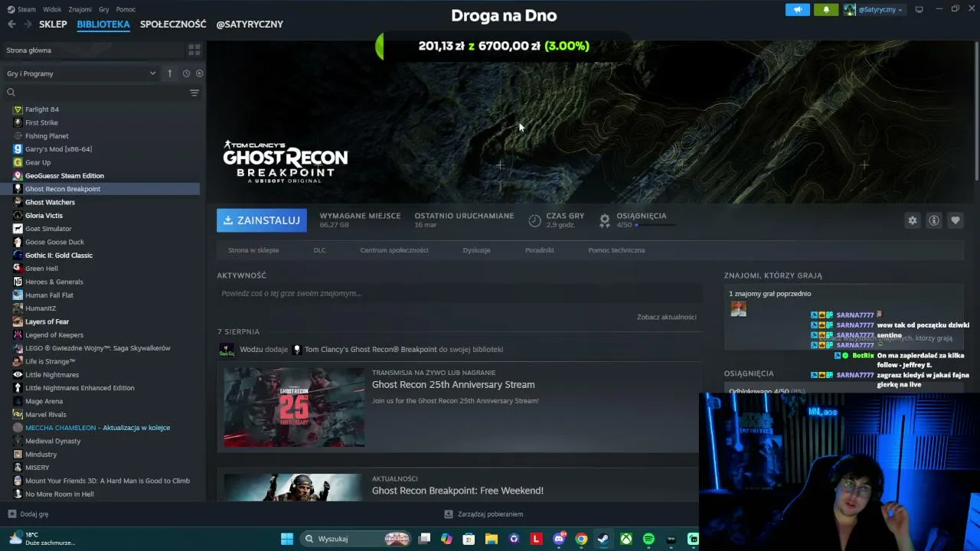The image size is (980, 551).
Task: Open Pomoc techniczna link
Action: click(x=616, y=250)
